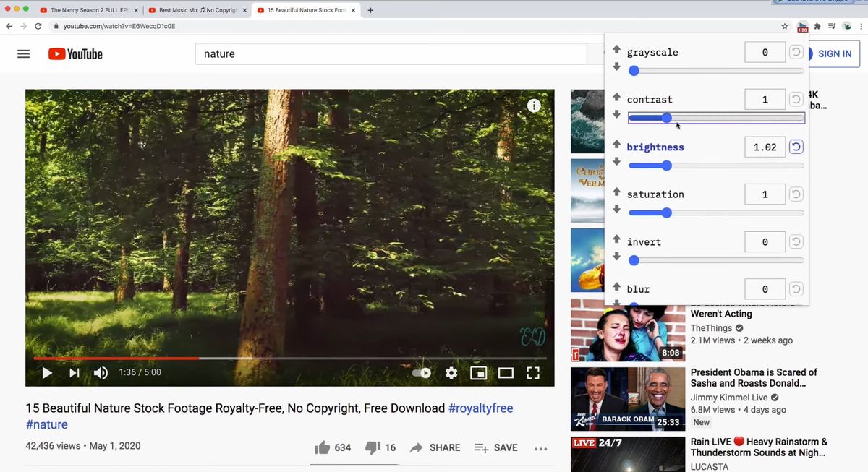Click the contrast value field

click(765, 100)
